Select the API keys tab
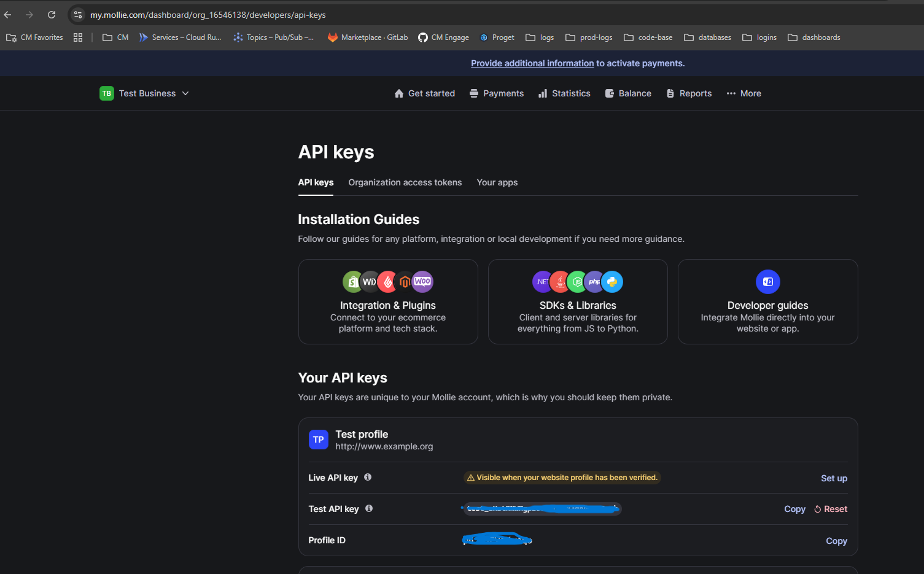 pyautogui.click(x=316, y=182)
